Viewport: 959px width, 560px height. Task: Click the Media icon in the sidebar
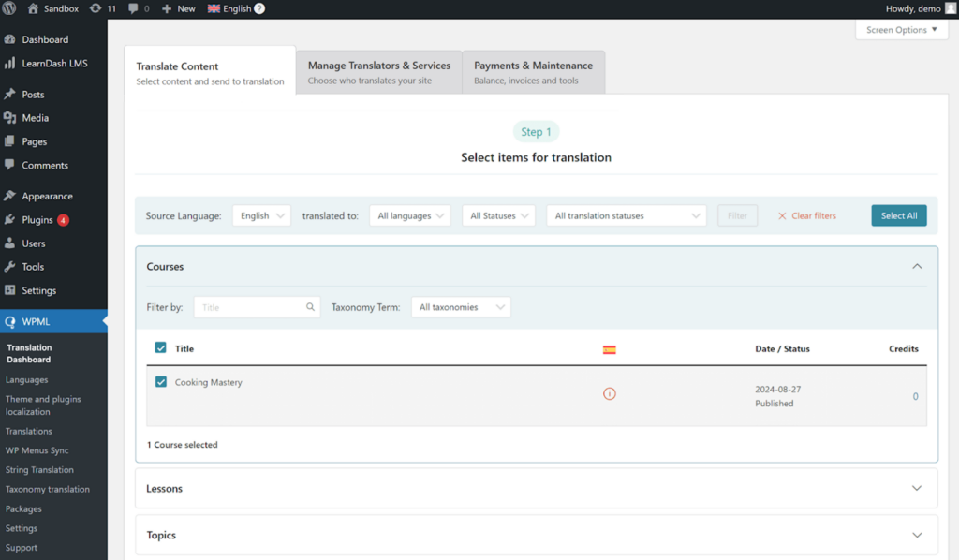[9, 117]
